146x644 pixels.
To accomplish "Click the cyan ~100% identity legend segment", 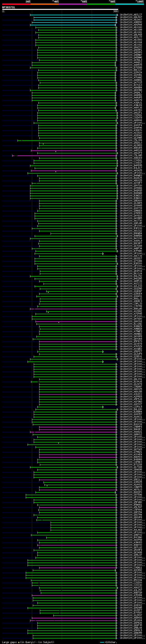I will pyautogui.click(x=130, y=4).
